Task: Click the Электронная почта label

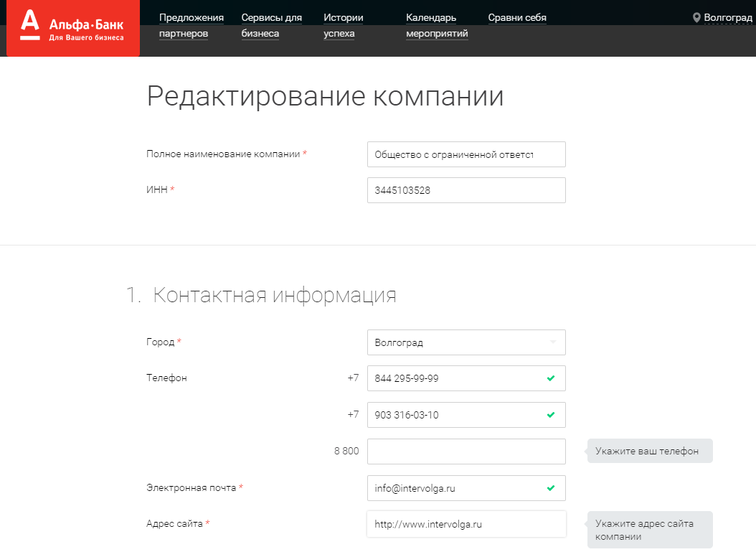Action: click(x=192, y=488)
